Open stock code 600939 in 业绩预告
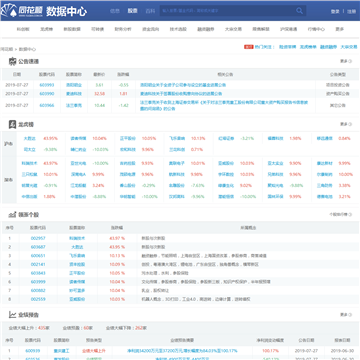 pyautogui.click(x=33, y=351)
